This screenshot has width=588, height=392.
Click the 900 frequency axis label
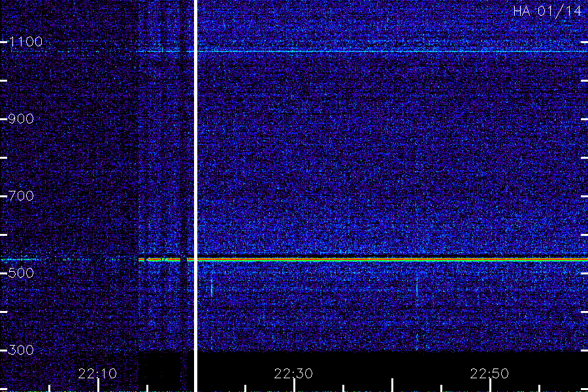coord(21,119)
